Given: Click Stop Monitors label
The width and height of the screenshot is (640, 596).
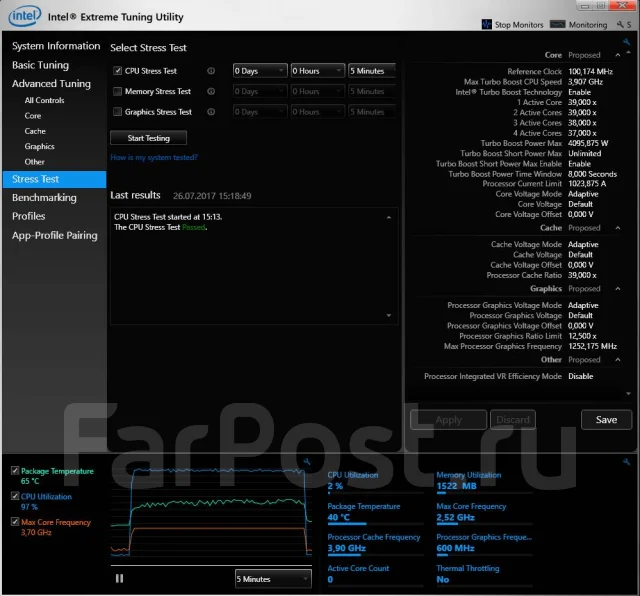Looking at the screenshot, I should click(519, 25).
